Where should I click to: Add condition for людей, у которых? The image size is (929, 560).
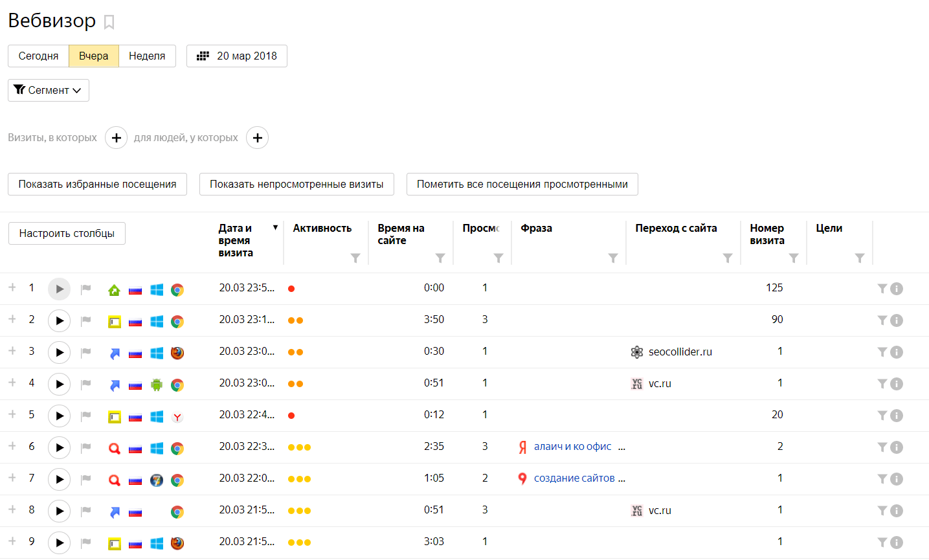(258, 138)
